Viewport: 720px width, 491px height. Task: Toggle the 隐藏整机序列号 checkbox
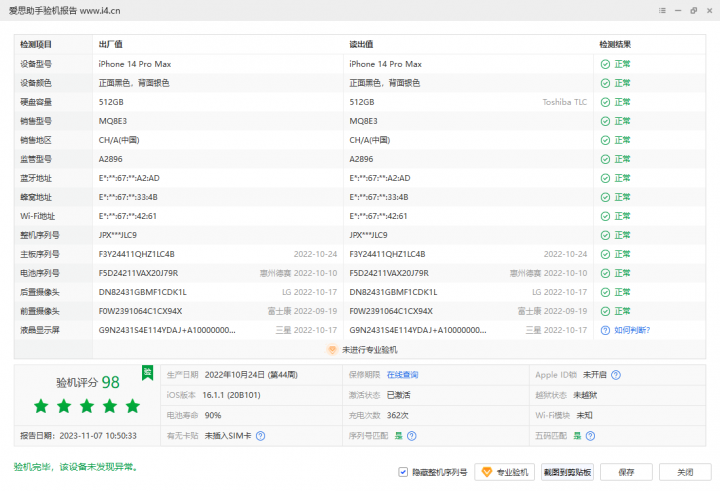coord(403,472)
